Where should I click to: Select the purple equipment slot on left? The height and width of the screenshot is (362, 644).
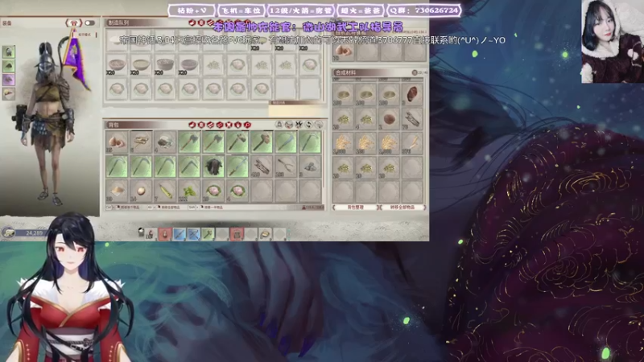[x=9, y=80]
